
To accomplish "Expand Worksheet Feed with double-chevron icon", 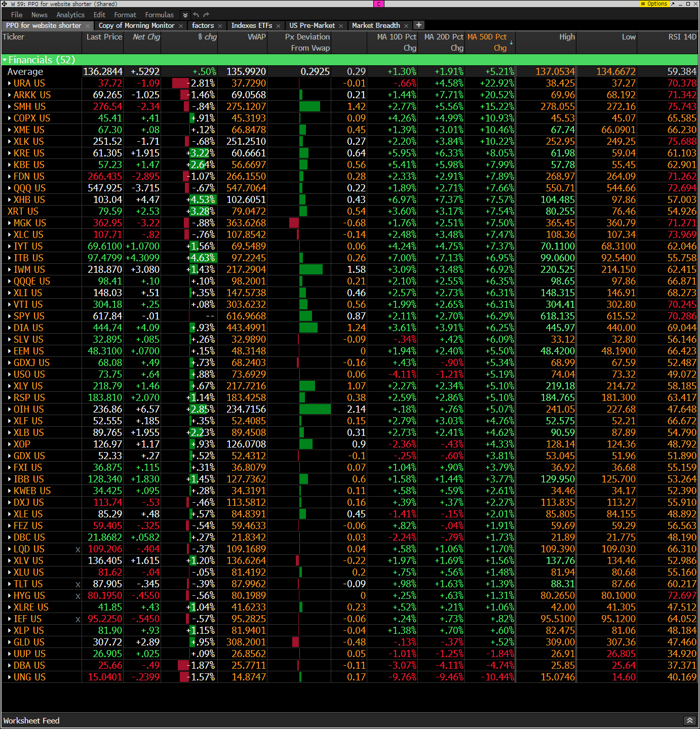I will (x=689, y=720).
